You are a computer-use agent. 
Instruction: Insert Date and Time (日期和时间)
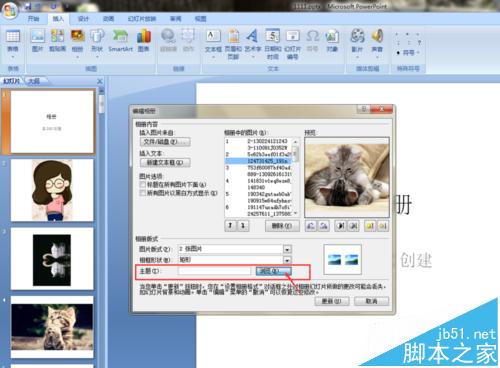tap(273, 44)
